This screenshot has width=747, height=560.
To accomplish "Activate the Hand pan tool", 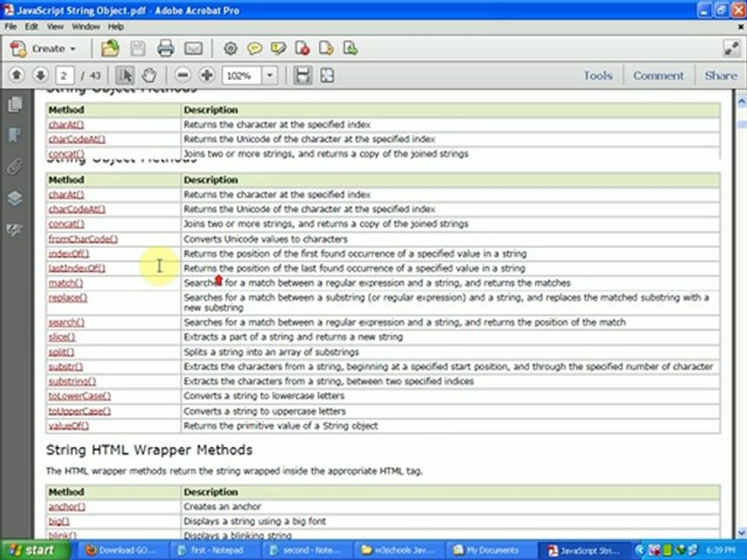I will (x=149, y=75).
